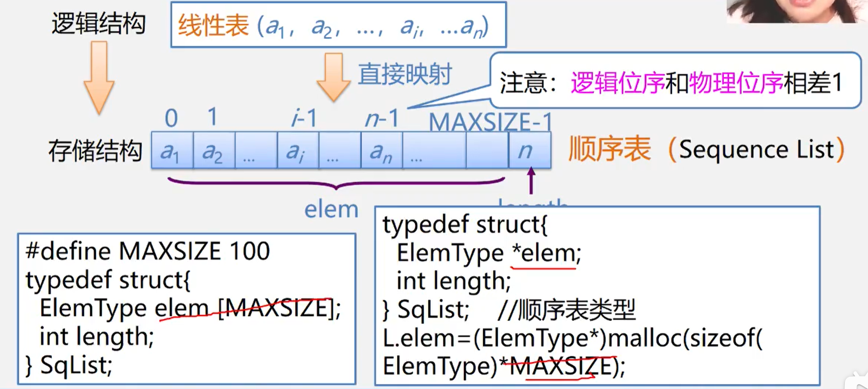Click the 'elem' label under brace
The height and width of the screenshot is (389, 868).
click(x=331, y=209)
